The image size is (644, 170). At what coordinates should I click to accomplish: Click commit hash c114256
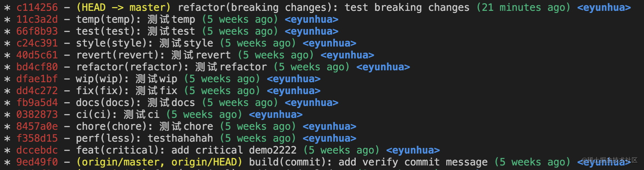tap(37, 7)
